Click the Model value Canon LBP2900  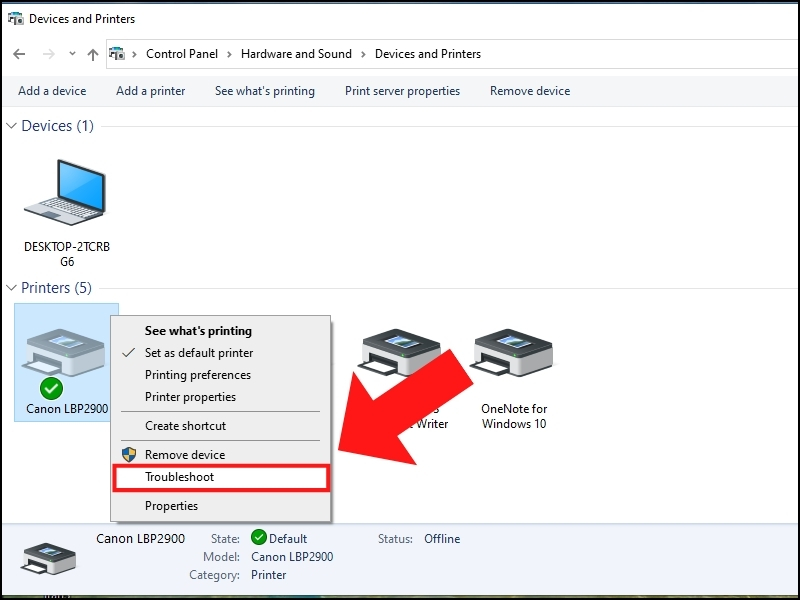pos(292,557)
